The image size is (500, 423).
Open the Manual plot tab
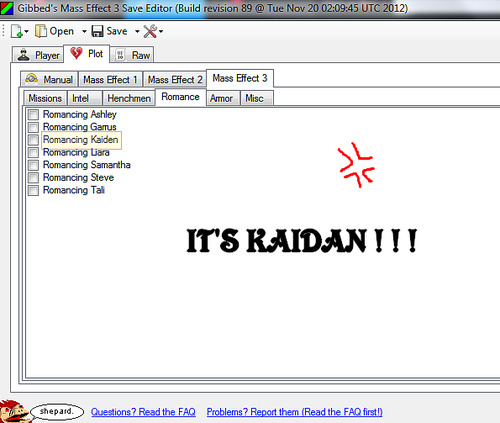tap(49, 79)
